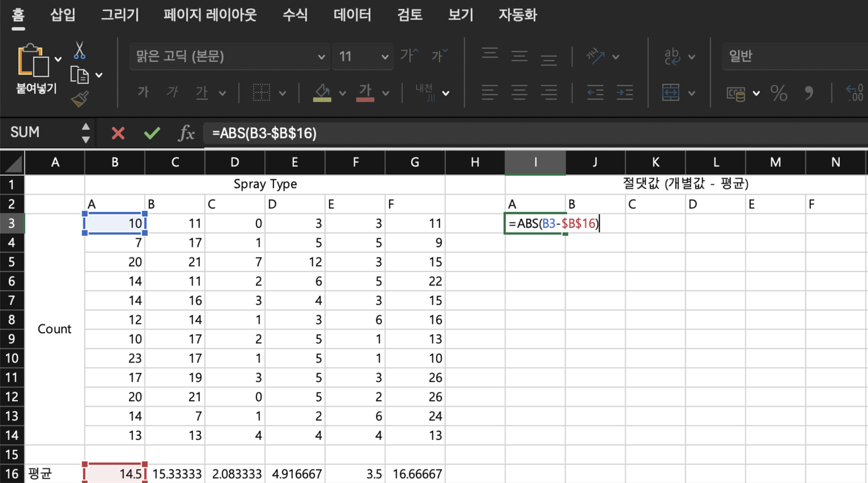Apply percent style format

click(x=779, y=93)
